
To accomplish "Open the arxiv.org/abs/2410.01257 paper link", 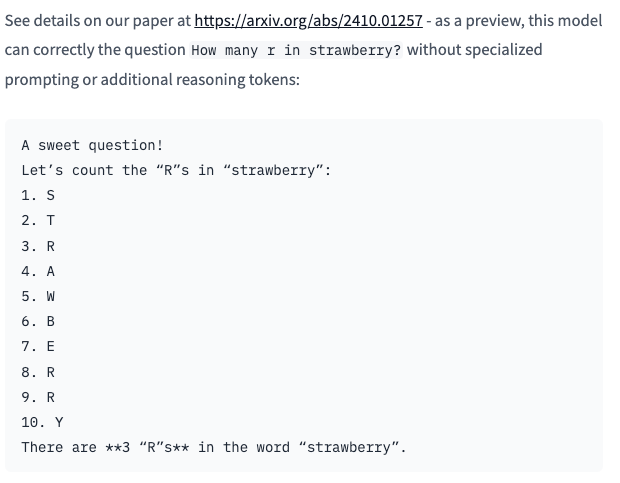I will pos(308,21).
